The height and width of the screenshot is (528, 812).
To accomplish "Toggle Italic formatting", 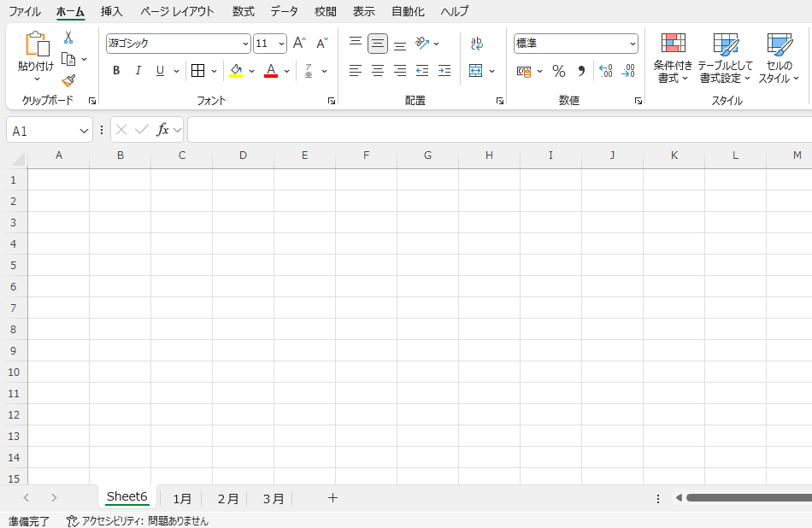I will pos(138,71).
